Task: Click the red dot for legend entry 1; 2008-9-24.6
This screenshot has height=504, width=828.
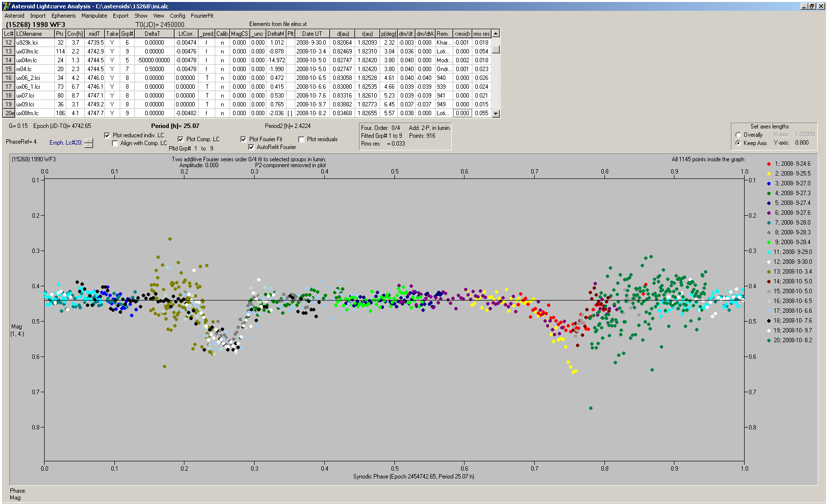Action: click(769, 164)
